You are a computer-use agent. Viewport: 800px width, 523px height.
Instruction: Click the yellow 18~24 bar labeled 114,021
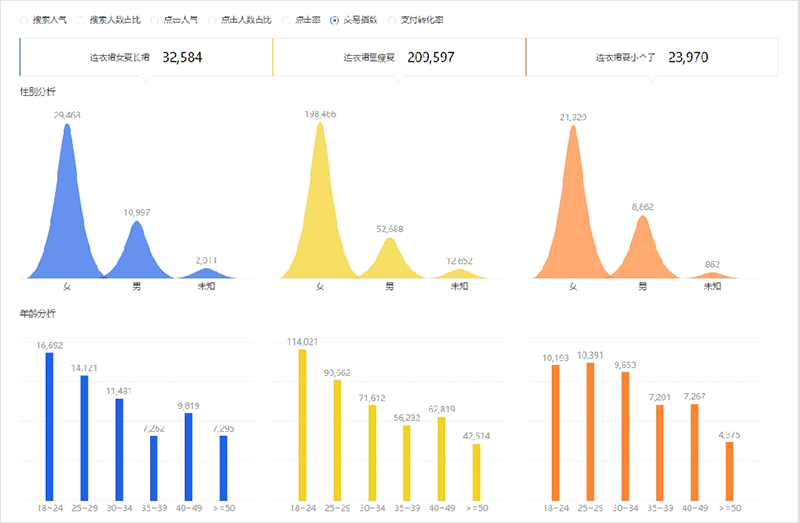pos(302,423)
